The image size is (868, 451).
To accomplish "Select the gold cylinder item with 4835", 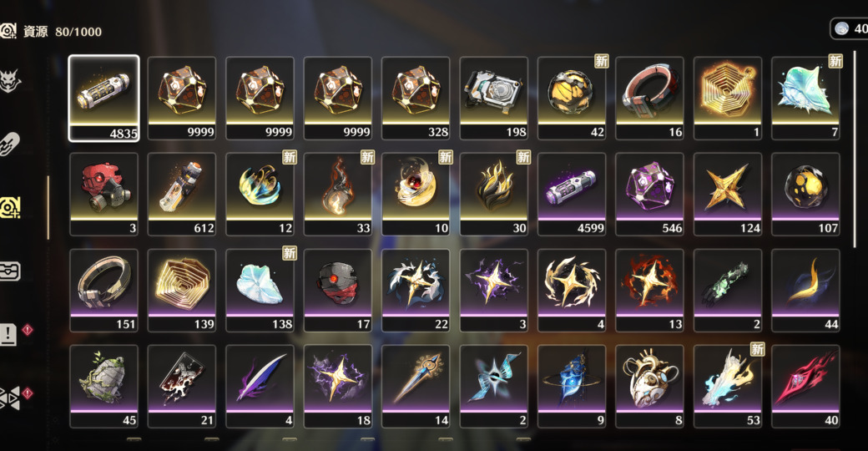I will click(103, 99).
